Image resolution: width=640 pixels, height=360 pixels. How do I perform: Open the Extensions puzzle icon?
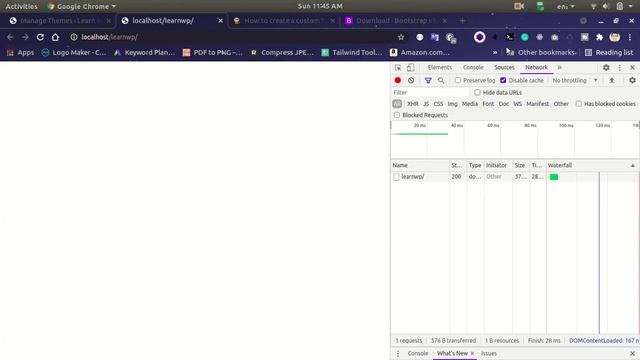599,37
